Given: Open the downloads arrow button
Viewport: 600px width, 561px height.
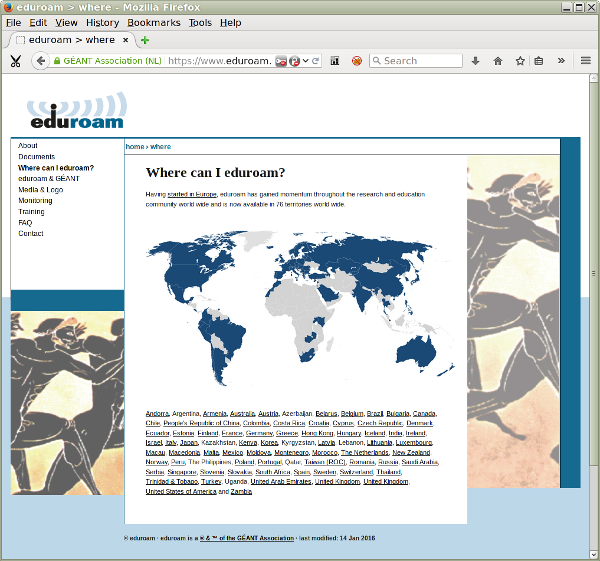Looking at the screenshot, I should pos(475,61).
